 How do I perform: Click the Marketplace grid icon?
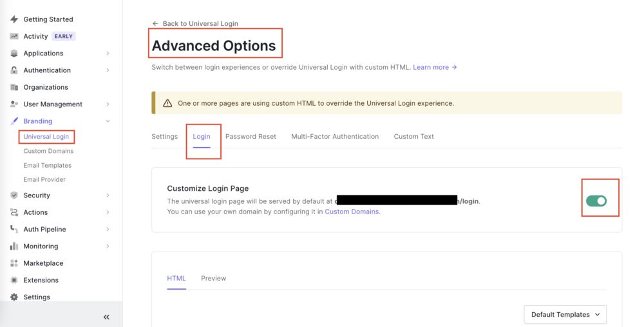coord(14,263)
